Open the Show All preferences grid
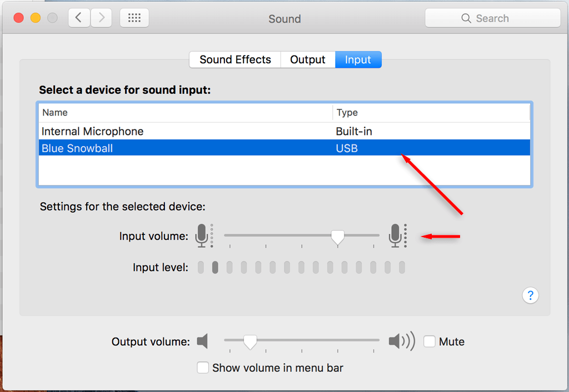The height and width of the screenshot is (392, 569). (134, 18)
